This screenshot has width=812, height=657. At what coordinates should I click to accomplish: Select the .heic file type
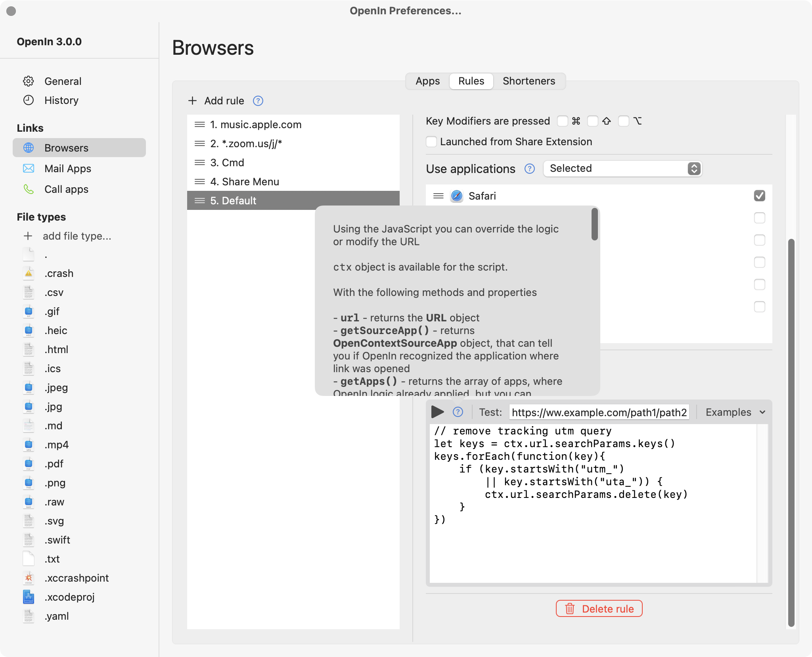coord(56,330)
